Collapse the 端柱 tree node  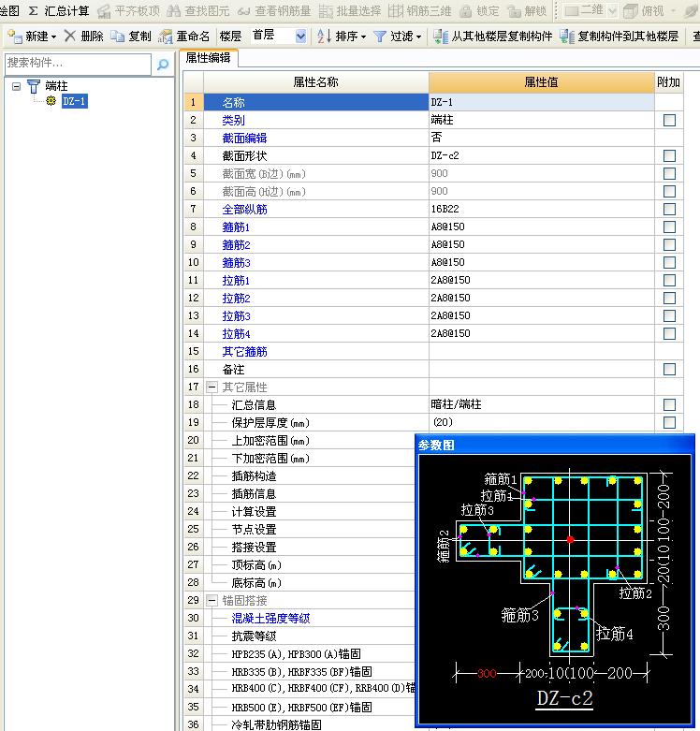(x=16, y=86)
